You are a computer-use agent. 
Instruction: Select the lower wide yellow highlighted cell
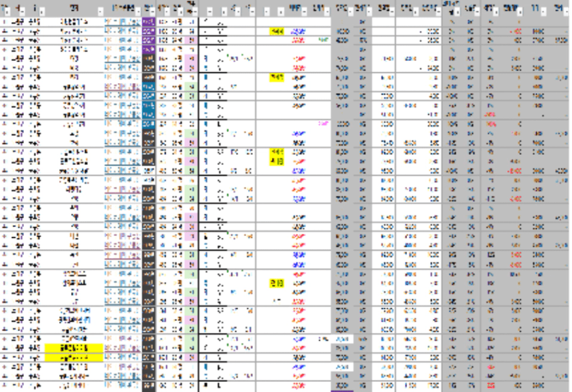tap(74, 358)
